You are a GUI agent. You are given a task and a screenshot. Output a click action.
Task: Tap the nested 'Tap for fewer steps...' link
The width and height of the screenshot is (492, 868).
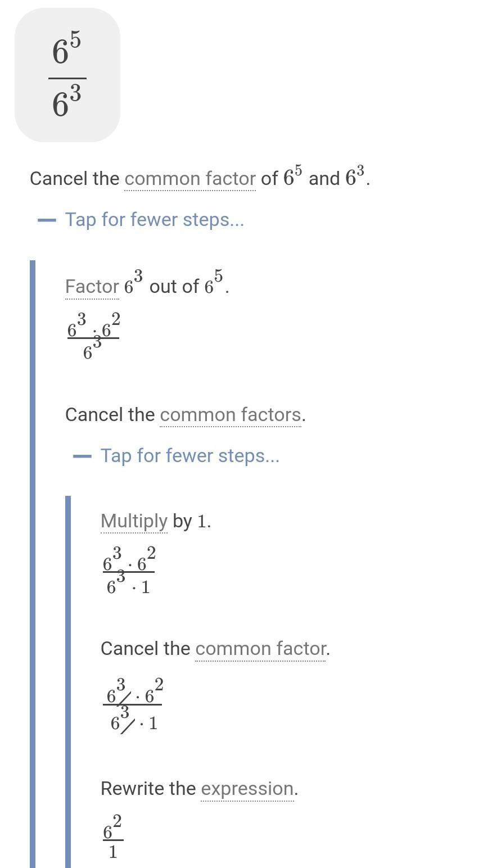[x=190, y=455]
